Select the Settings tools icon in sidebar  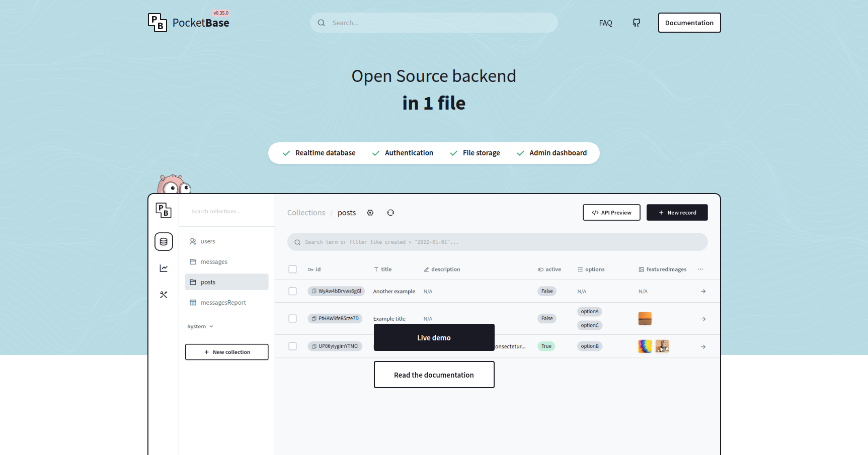coord(164,295)
